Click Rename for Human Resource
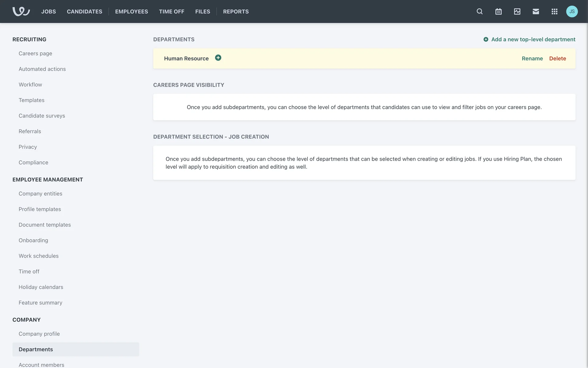588x368 pixels. [532, 58]
